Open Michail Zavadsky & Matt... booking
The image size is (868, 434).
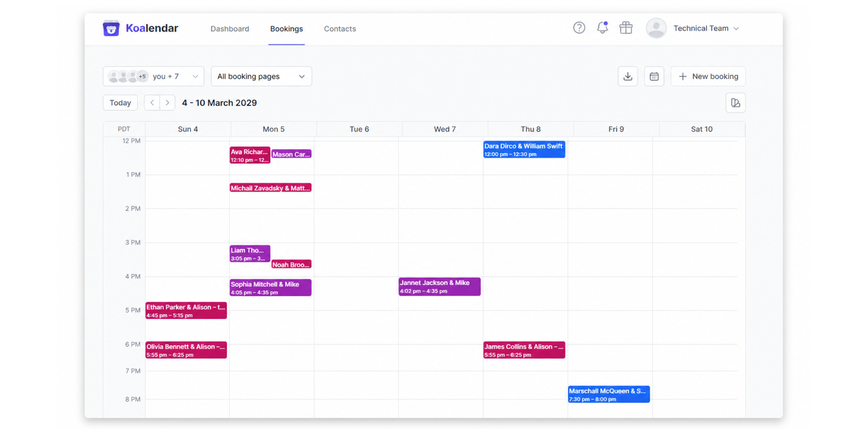(x=270, y=188)
